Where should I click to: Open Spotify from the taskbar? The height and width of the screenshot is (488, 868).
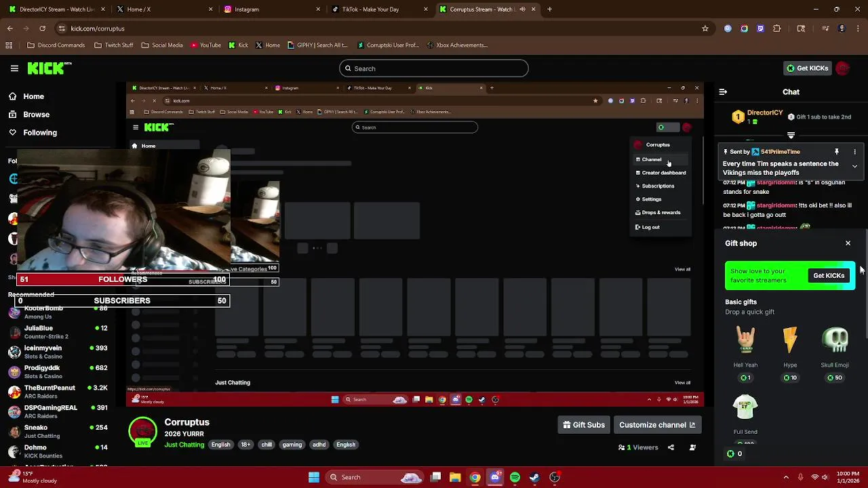[x=515, y=477]
